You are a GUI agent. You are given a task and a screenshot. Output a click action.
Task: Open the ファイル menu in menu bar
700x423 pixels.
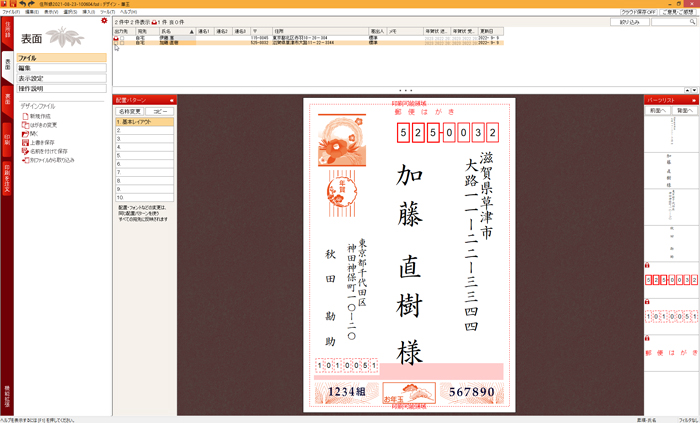11,11
